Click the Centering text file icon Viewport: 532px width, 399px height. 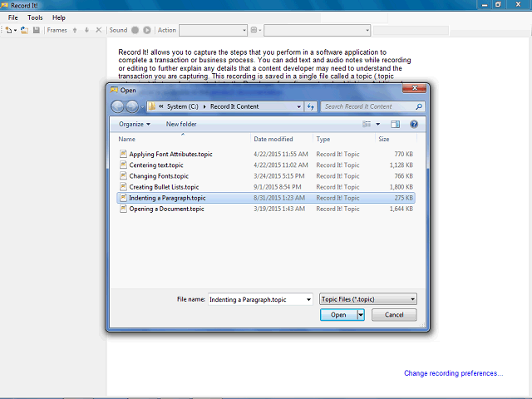tap(123, 165)
